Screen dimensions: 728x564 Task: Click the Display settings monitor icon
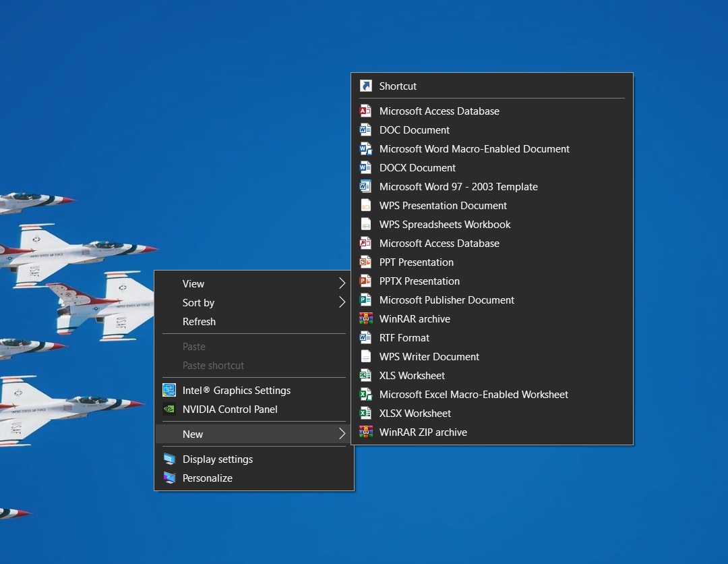pyautogui.click(x=169, y=459)
